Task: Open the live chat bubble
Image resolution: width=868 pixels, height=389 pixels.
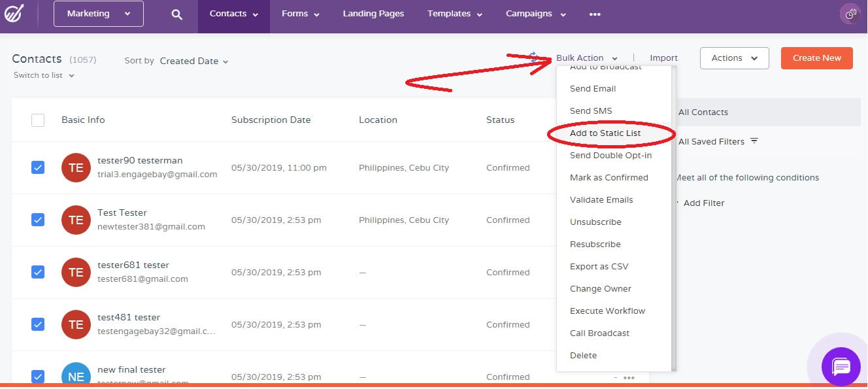Action: click(841, 367)
